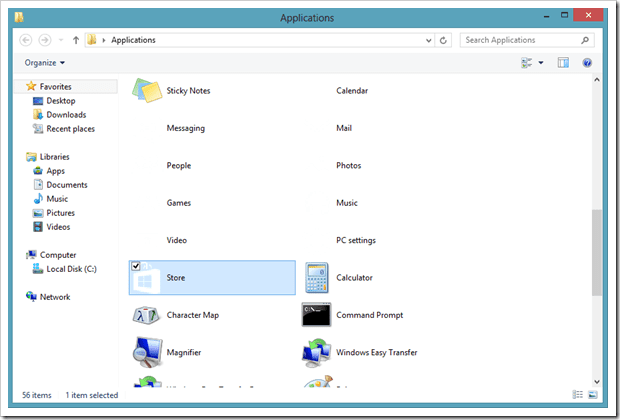This screenshot has width=620, height=420.
Task: Click the Local Disk (C:) drive icon
Action: click(38, 269)
